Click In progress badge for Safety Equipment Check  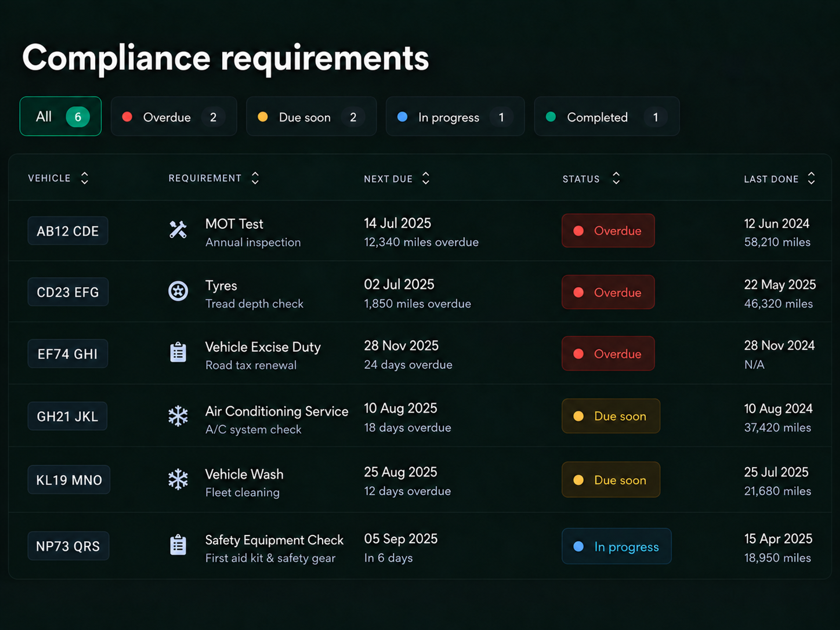tap(616, 546)
